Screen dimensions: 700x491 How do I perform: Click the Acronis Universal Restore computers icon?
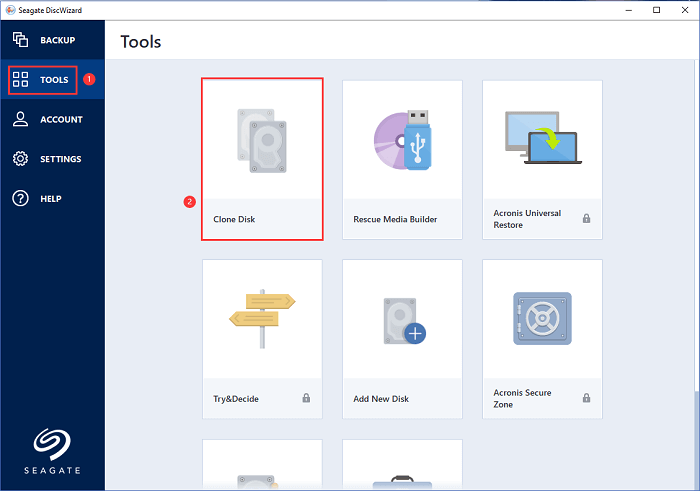tap(542, 139)
